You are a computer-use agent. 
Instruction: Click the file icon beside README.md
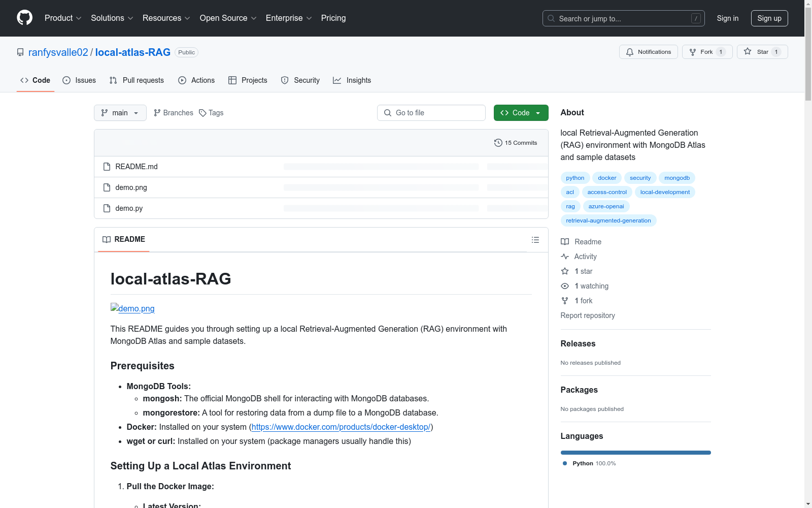[107, 167]
